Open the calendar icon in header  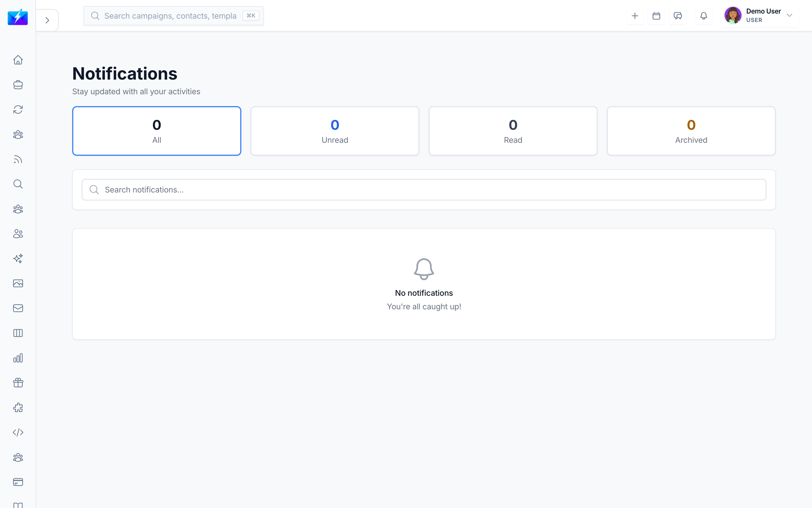point(656,16)
